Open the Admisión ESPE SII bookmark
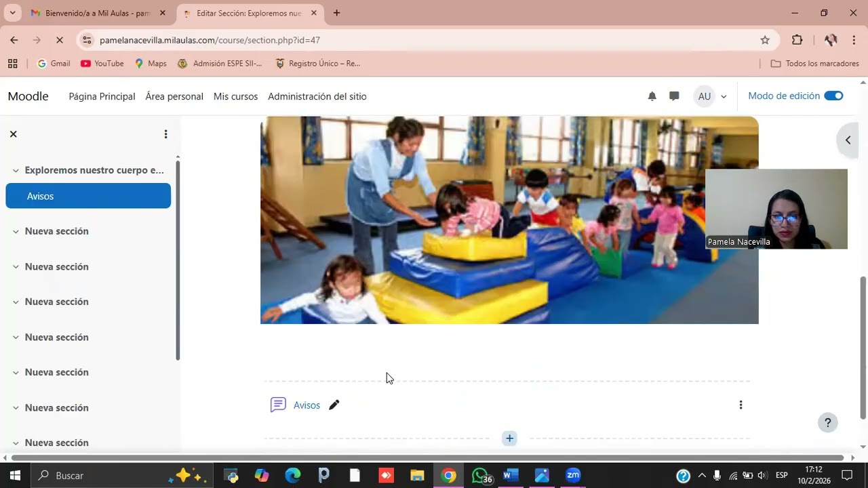The height and width of the screenshot is (488, 868). pyautogui.click(x=220, y=63)
